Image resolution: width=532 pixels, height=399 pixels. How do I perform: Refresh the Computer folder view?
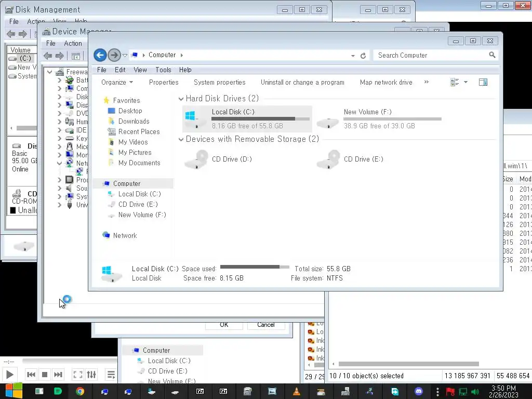363,55
